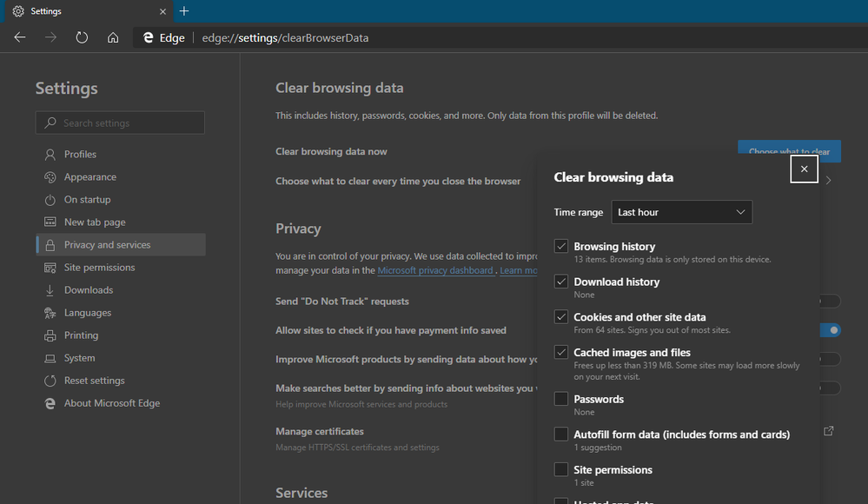868x504 pixels.
Task: Open New tab page settings
Action: 121,222
